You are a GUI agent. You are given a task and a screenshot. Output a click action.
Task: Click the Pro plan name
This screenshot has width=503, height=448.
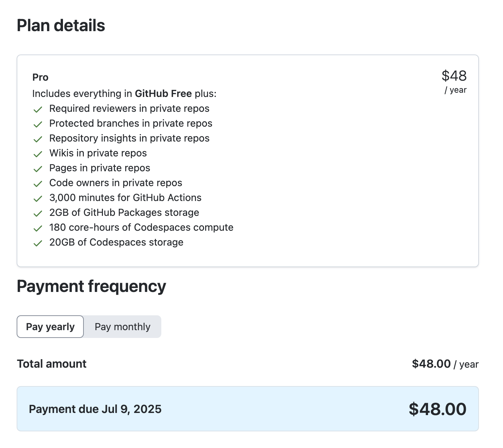pyautogui.click(x=40, y=77)
